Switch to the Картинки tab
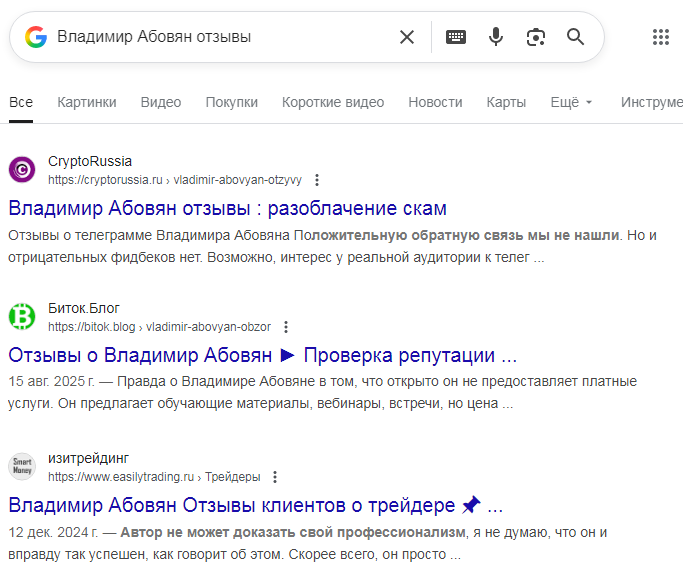 click(x=87, y=102)
